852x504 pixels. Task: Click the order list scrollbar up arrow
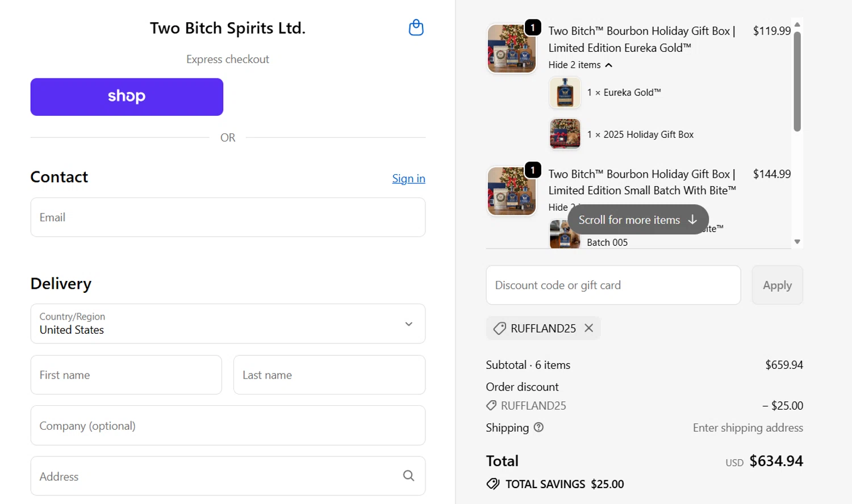tap(797, 24)
